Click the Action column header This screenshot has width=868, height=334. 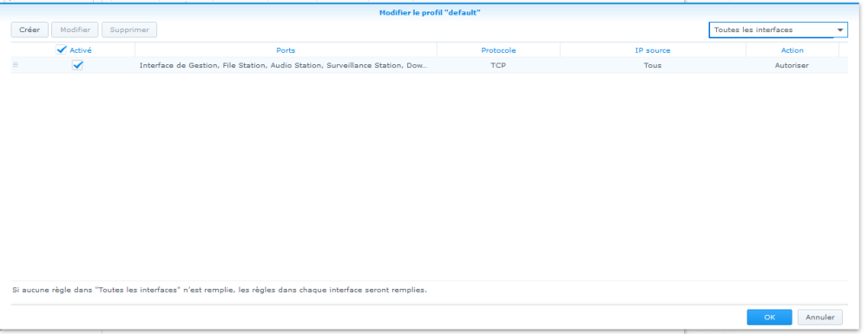792,50
